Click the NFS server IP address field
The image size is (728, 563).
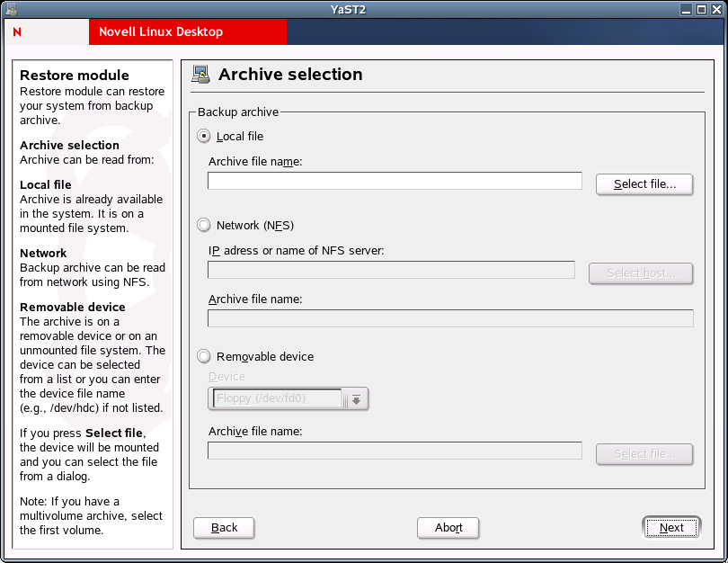click(x=391, y=270)
